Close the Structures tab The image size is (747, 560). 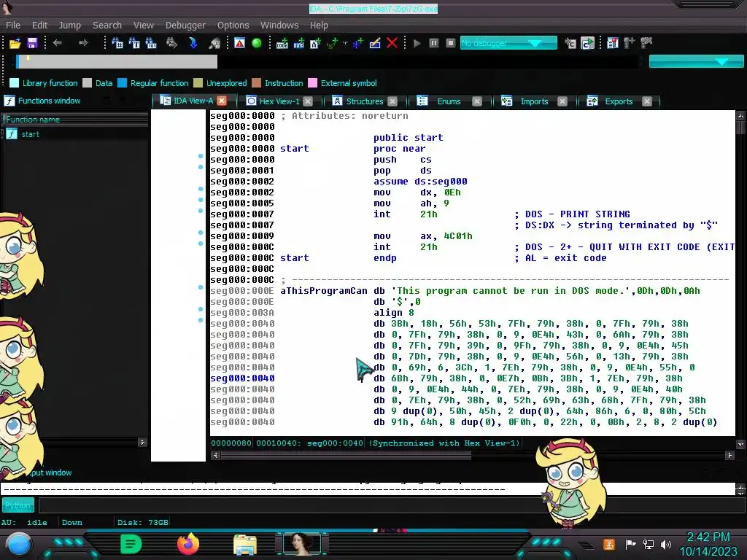point(392,101)
